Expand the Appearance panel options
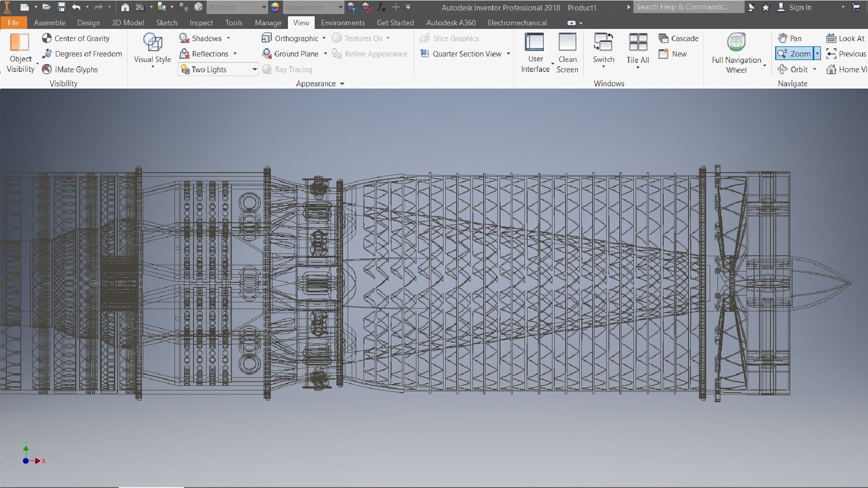 coord(342,84)
